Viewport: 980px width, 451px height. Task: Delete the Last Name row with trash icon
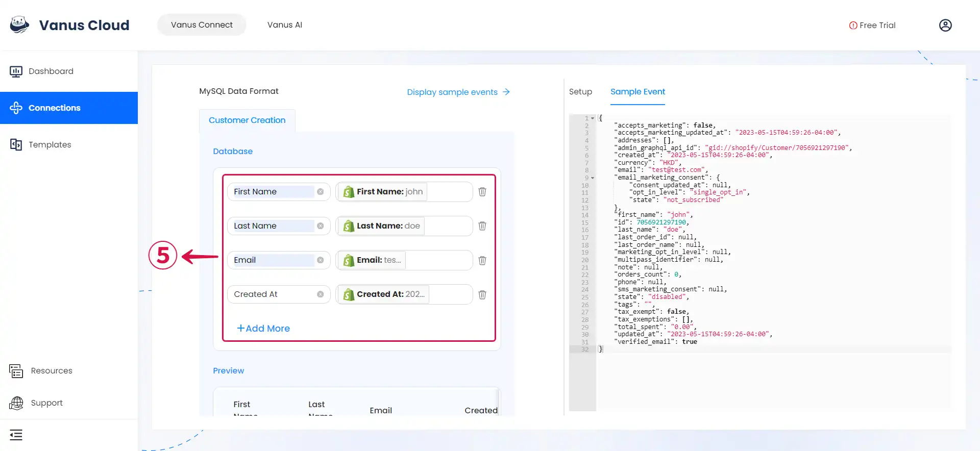click(x=482, y=226)
